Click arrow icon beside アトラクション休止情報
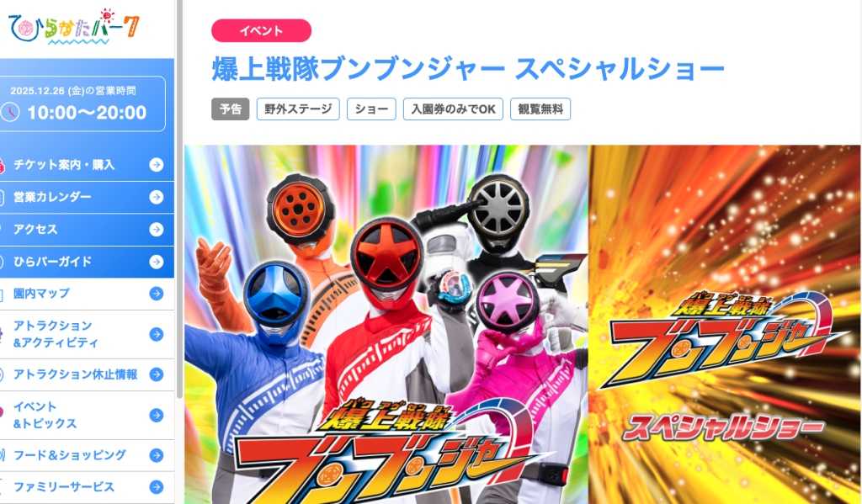 point(156,374)
